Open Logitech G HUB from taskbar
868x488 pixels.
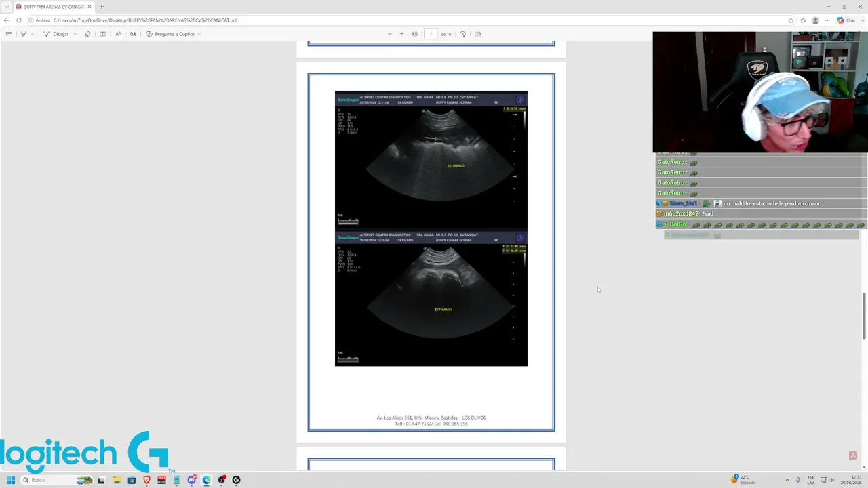point(236,480)
